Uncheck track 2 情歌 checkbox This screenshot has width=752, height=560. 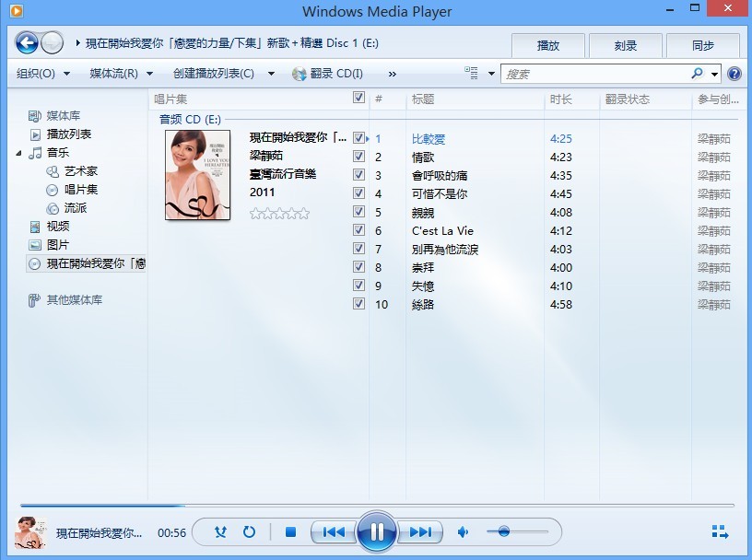358,157
